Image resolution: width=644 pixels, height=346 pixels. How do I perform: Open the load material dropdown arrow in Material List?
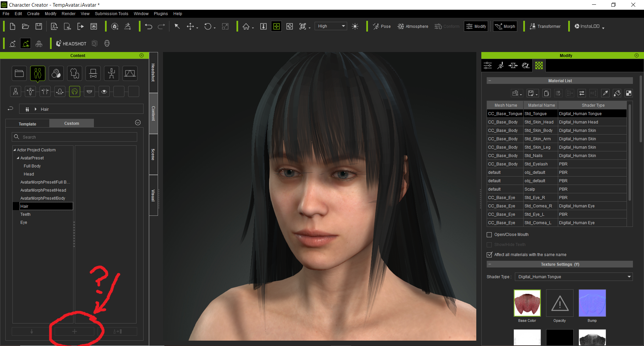(521, 95)
